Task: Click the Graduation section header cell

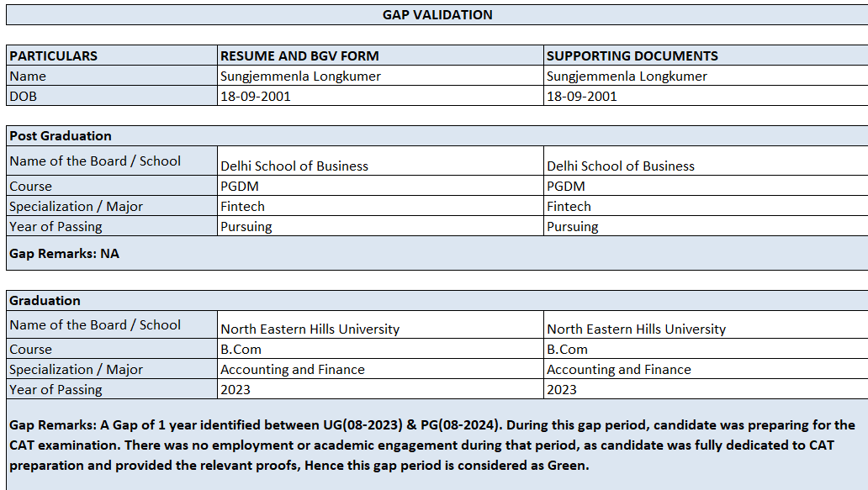Action: pyautogui.click(x=45, y=301)
